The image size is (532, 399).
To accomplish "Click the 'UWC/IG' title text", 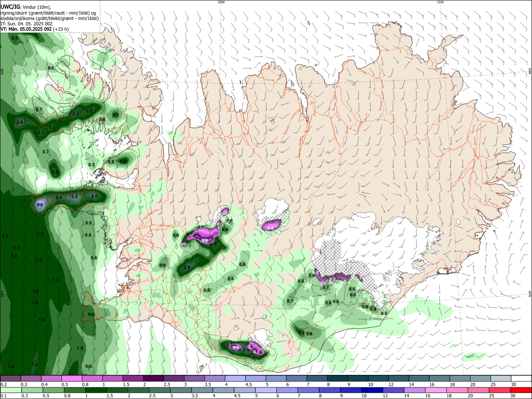I will 10,7.
